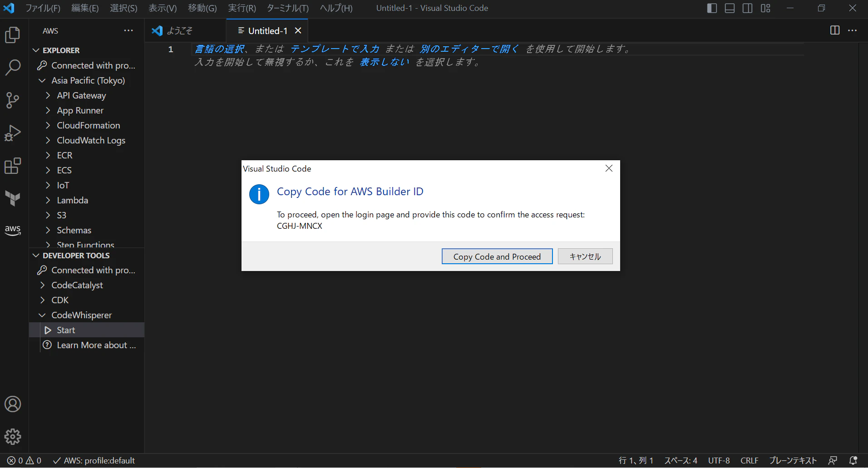This screenshot has height=468, width=868.
Task: Close the Untitled-1 tab
Action: (x=298, y=30)
